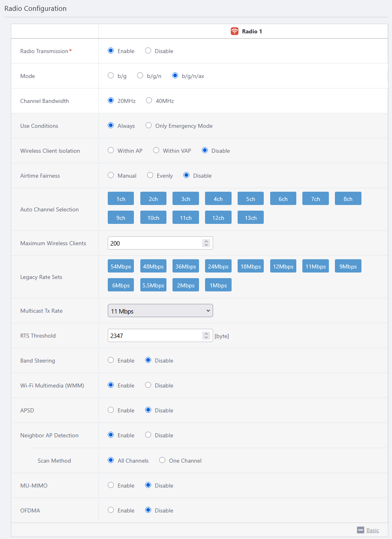392x539 pixels.
Task: Click the Maximum Wireless Clients spinner arrows
Action: (206, 243)
